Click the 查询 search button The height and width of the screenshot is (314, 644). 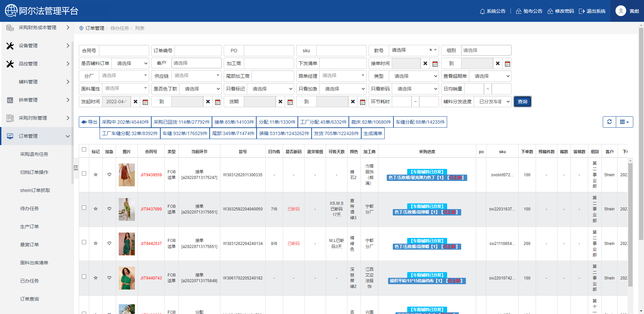522,102
